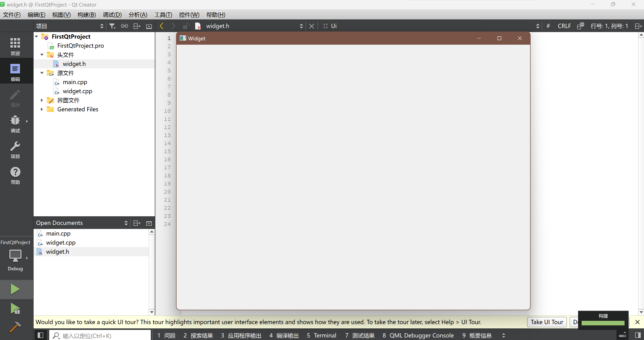Open the Help (帮助) mode
The image size is (644, 340).
[15, 175]
